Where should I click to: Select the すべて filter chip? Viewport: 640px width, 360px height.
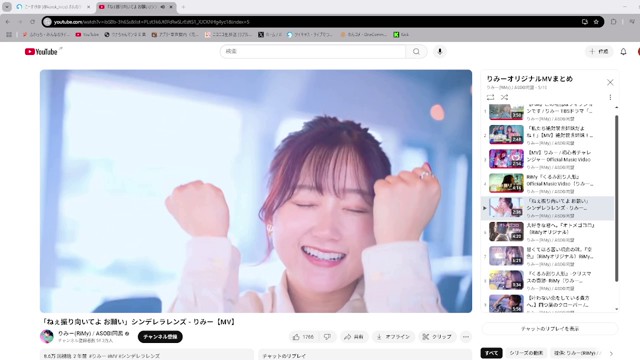point(491,353)
